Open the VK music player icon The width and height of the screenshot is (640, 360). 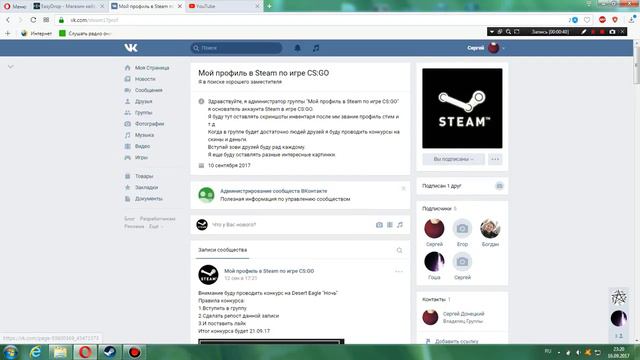coord(316,48)
